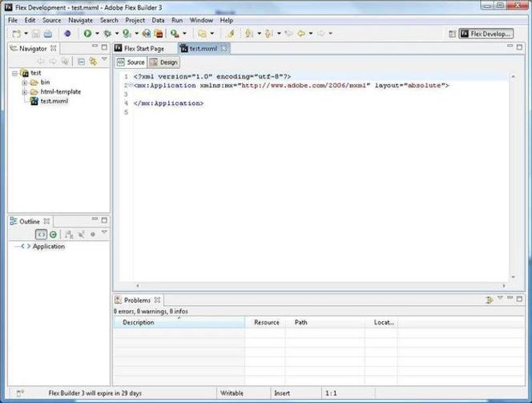532x403 pixels.
Task: Click the status bar left corner icon
Action: pyautogui.click(x=20, y=393)
